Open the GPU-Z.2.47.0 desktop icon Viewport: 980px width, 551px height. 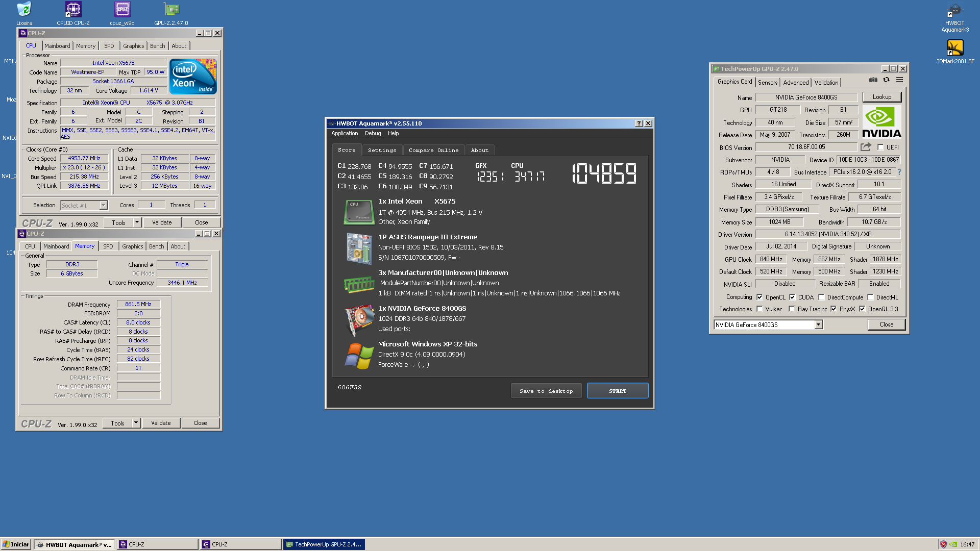click(x=171, y=13)
